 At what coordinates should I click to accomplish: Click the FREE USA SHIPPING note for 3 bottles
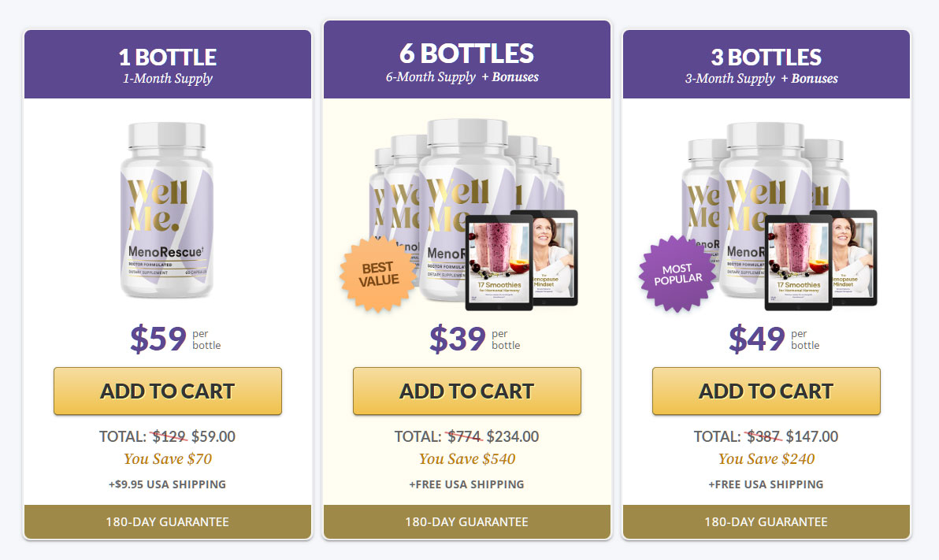point(765,484)
